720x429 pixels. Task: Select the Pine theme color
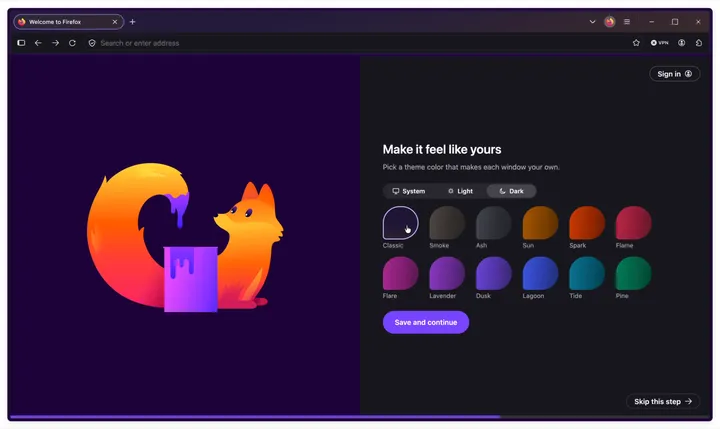(x=634, y=273)
